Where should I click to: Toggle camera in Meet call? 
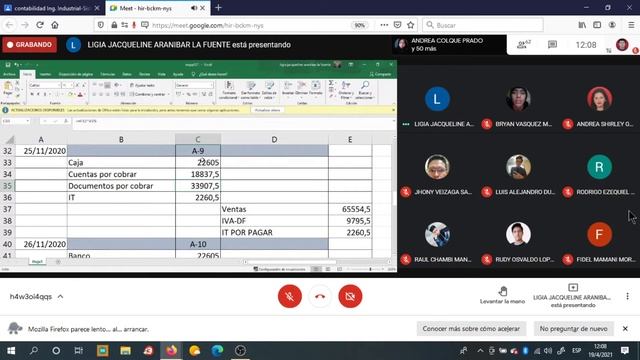350,296
